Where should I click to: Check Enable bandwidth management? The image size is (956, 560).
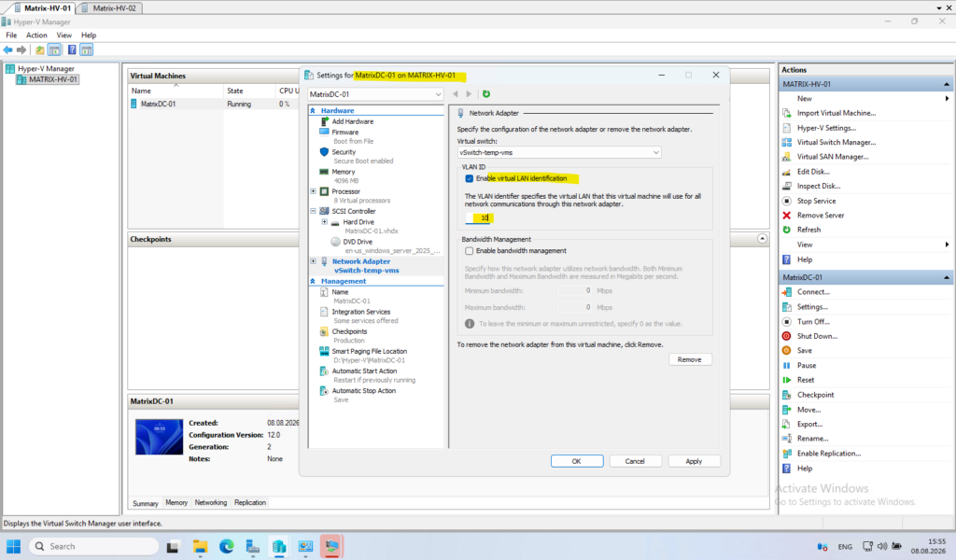(469, 251)
